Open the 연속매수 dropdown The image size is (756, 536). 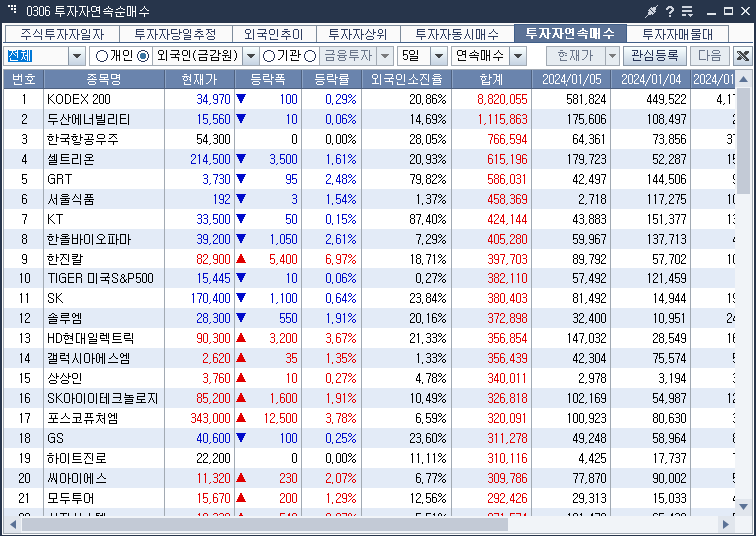tap(518, 56)
